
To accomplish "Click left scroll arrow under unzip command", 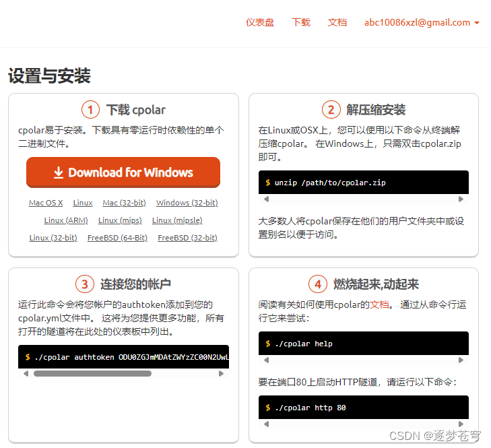I will [x=267, y=199].
